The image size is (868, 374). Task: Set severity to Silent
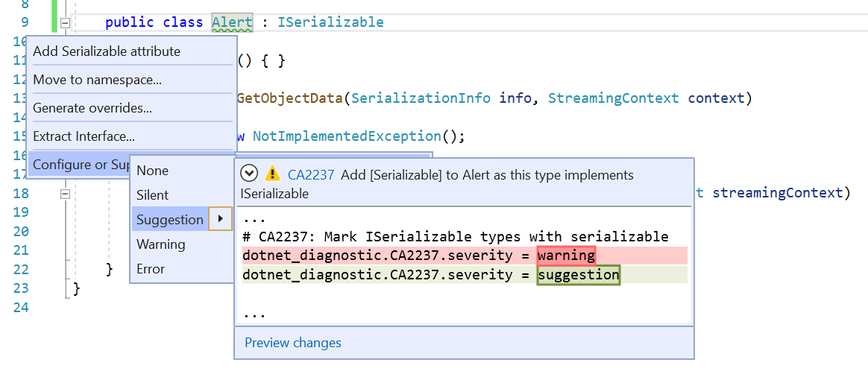pos(181,195)
